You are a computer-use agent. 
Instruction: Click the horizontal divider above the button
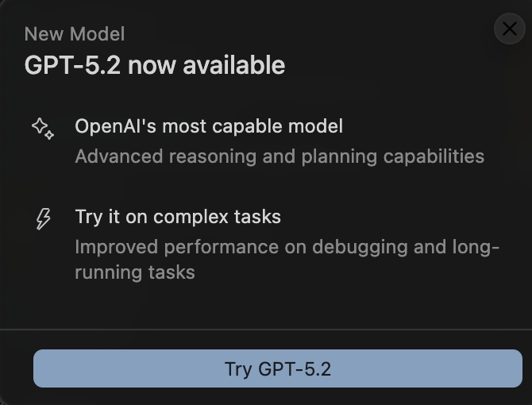point(266,329)
